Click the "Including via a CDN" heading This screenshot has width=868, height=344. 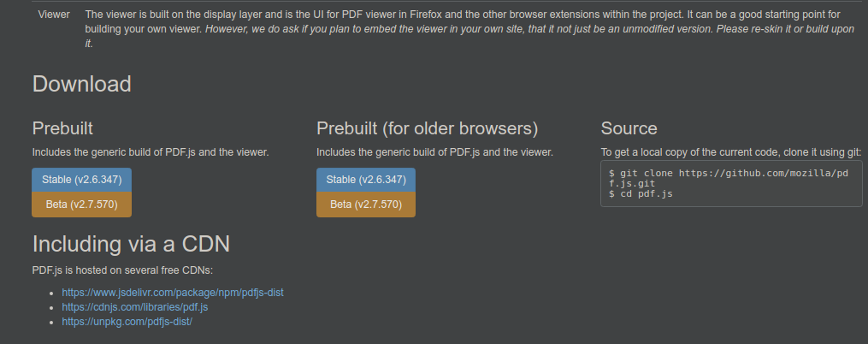coord(131,245)
